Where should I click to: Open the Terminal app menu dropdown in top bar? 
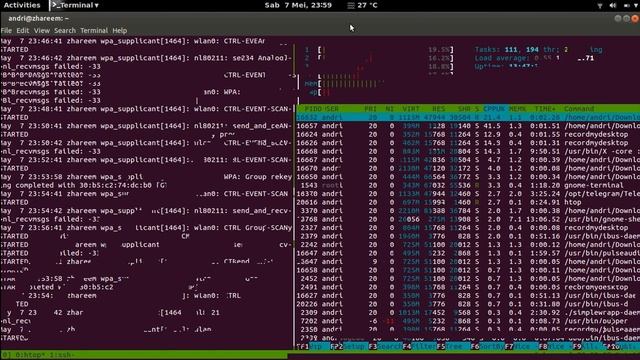(80, 5)
